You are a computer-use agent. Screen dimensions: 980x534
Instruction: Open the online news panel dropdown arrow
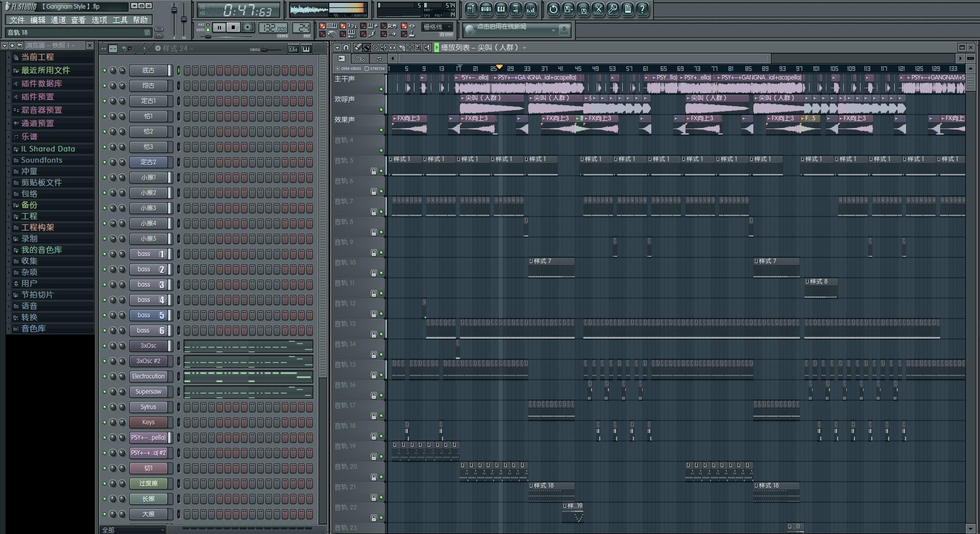pos(553,31)
